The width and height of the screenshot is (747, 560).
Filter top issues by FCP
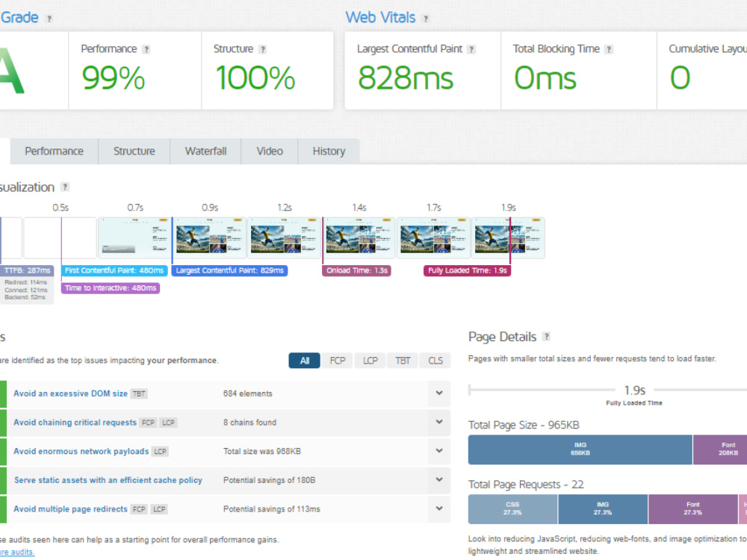(x=338, y=361)
